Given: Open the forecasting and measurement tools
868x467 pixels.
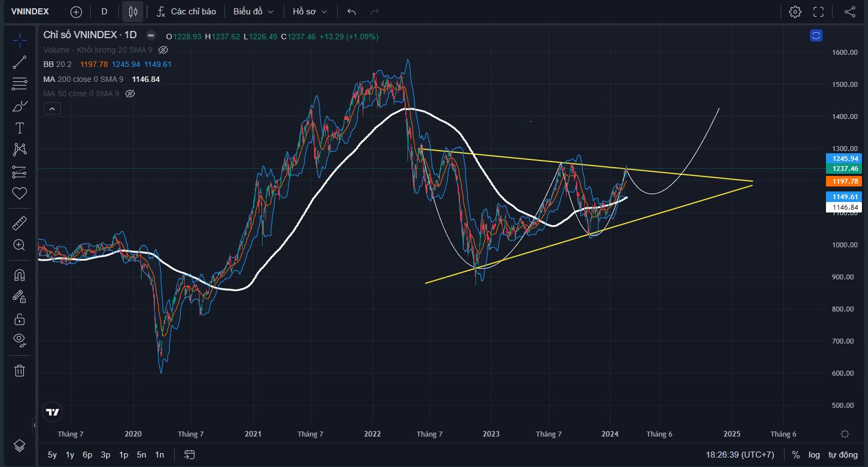Looking at the screenshot, I should point(19,172).
